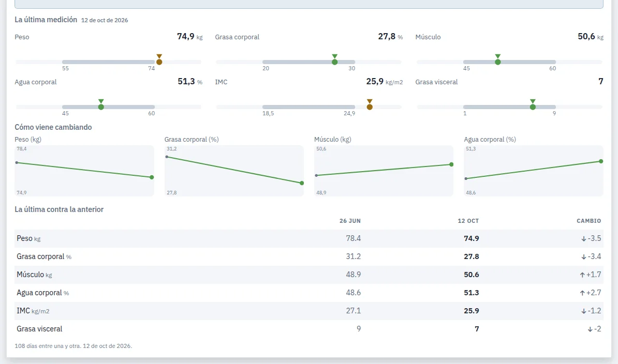618x364 pixels.
Task: Click the "CAMBIO" column header
Action: coord(589,221)
